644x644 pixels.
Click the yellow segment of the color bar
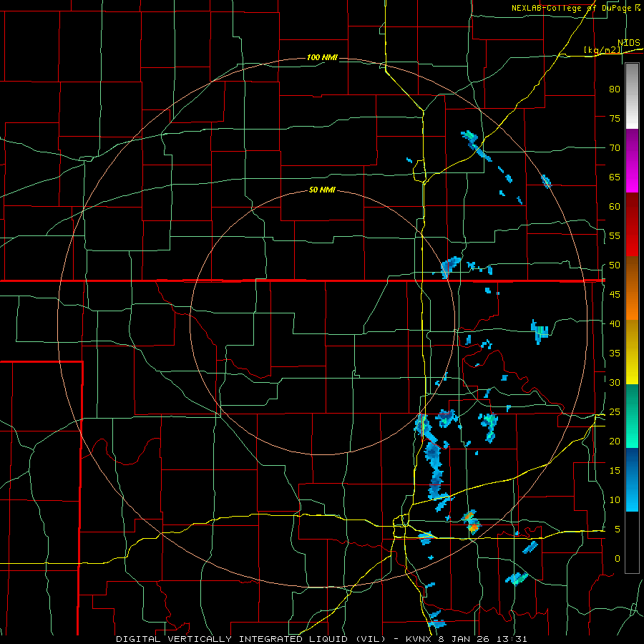coord(632,352)
